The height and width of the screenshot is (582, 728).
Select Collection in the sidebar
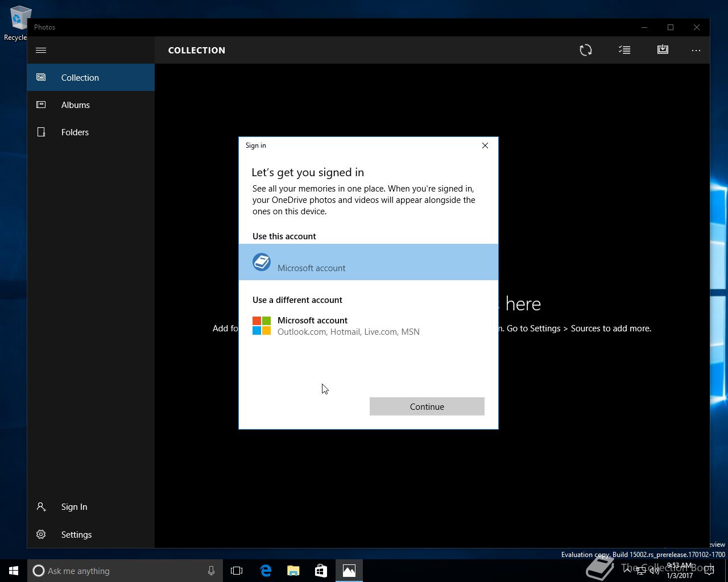click(x=91, y=77)
